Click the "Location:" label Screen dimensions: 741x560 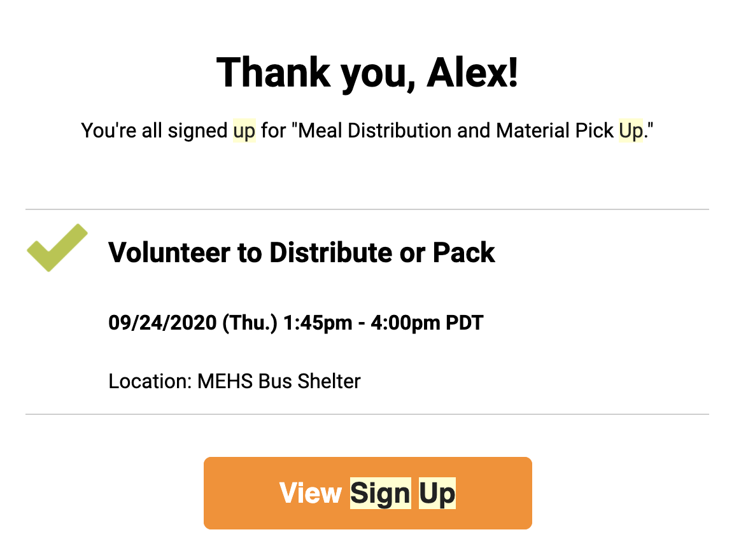pyautogui.click(x=150, y=381)
